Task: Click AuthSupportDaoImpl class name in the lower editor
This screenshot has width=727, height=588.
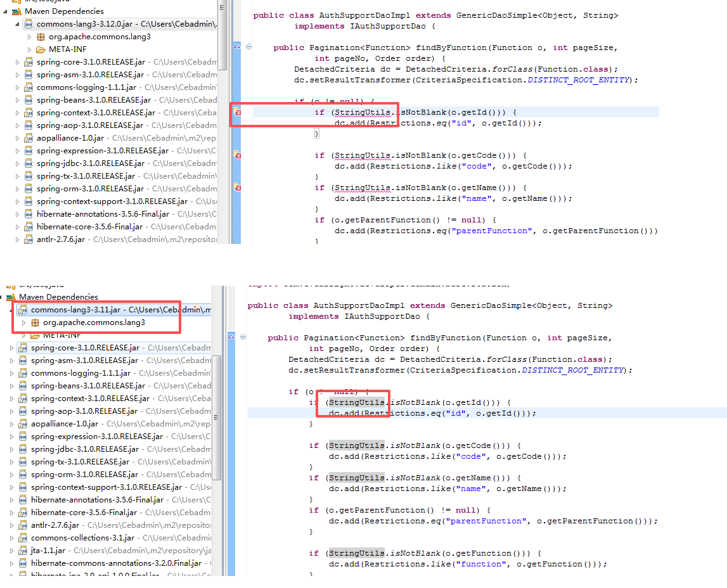Action: (359, 306)
